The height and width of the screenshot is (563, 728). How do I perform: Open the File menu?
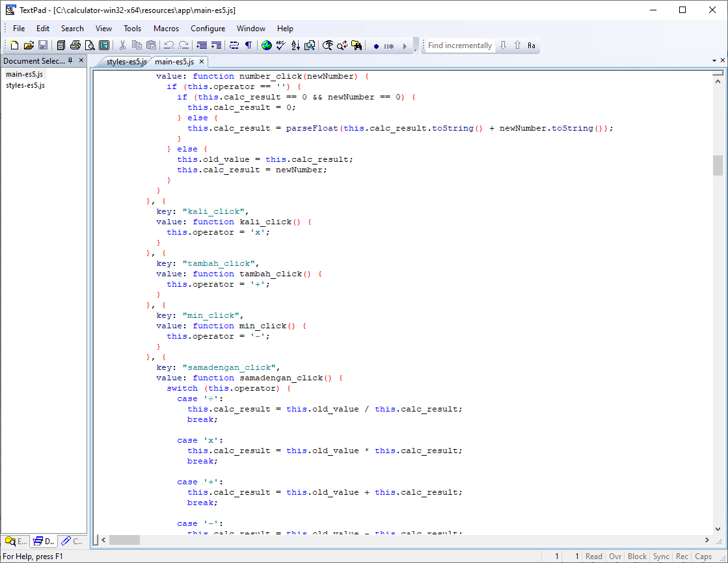(19, 29)
